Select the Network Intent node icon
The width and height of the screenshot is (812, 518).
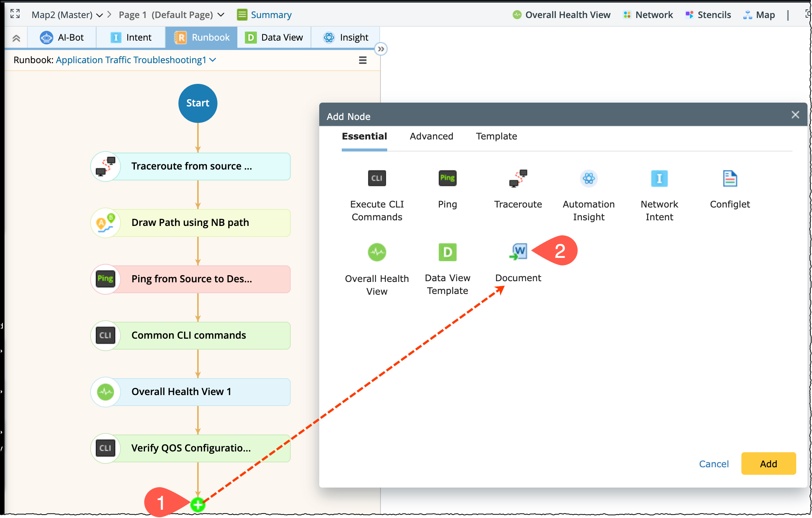click(x=659, y=178)
